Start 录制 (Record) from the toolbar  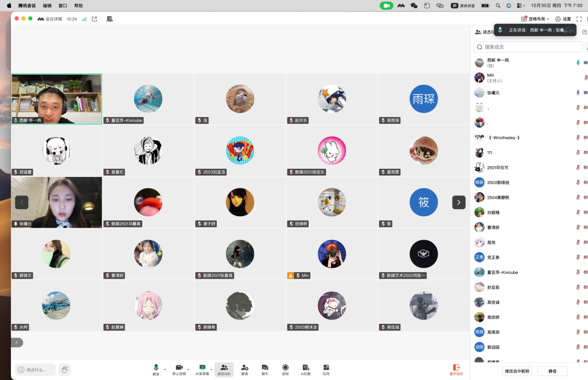pyautogui.click(x=285, y=370)
